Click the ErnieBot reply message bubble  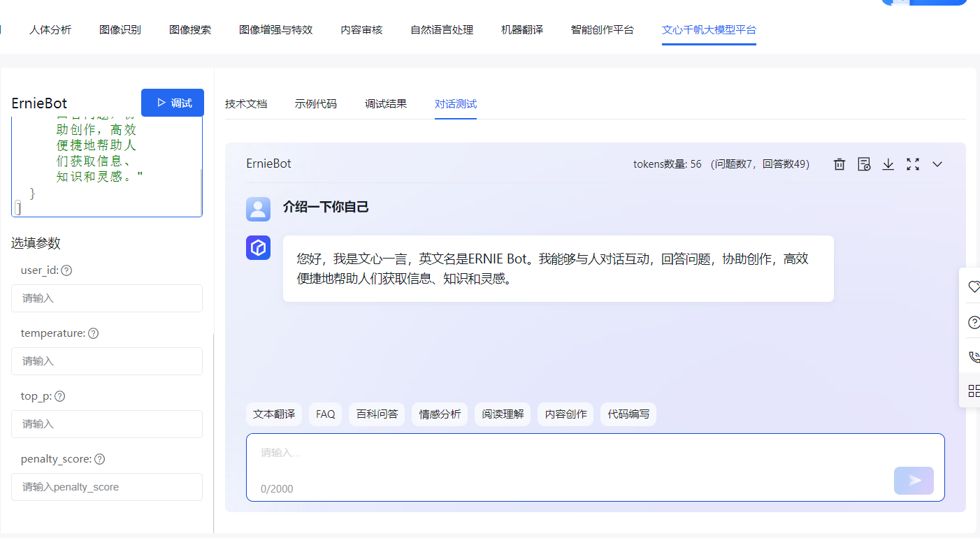click(x=559, y=268)
